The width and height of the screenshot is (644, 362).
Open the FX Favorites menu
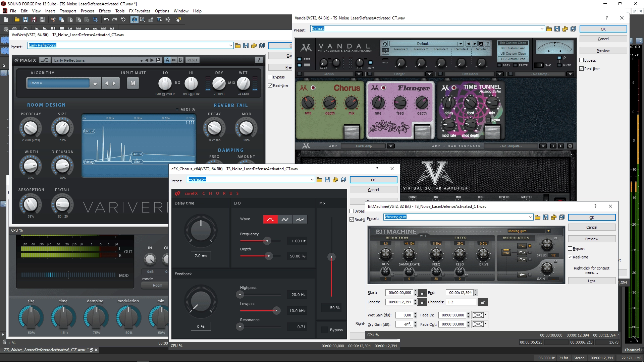[x=140, y=11]
